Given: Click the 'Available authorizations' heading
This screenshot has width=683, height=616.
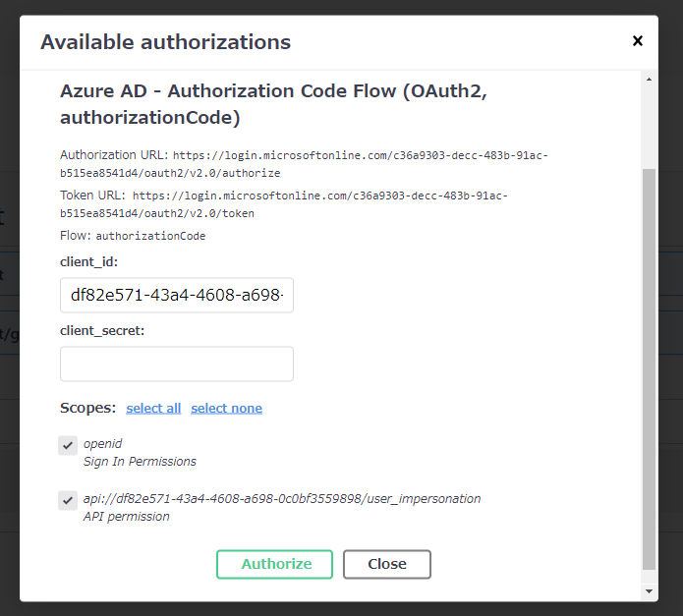Looking at the screenshot, I should (x=165, y=42).
